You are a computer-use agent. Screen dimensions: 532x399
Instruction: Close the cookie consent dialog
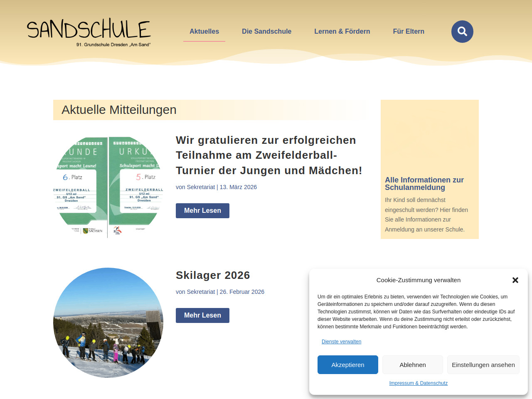coord(515,280)
